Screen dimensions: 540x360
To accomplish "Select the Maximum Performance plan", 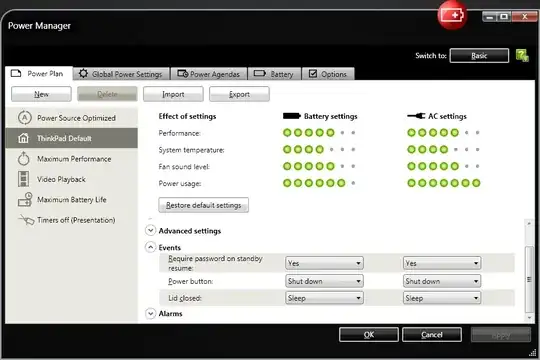I will pos(72,159).
